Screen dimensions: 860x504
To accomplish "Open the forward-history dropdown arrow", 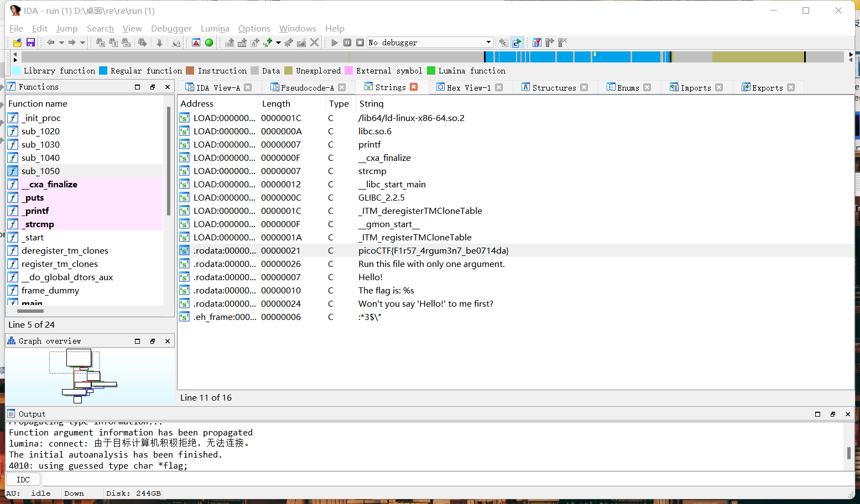I will point(82,43).
